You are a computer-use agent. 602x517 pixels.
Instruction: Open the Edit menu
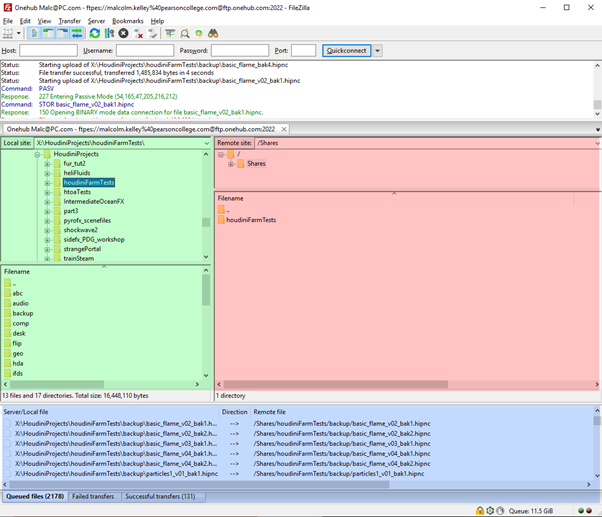point(25,21)
